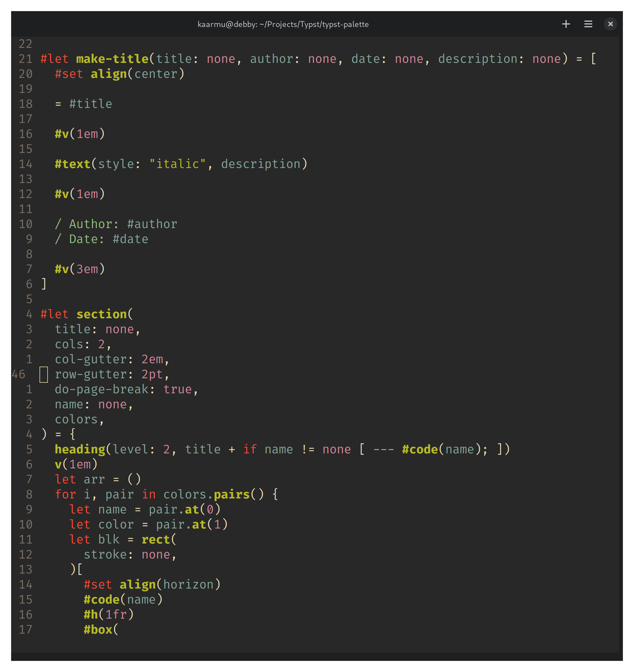This screenshot has height=672, width=634.
Task: Click the '/ Author: #author' line
Action: 116,224
